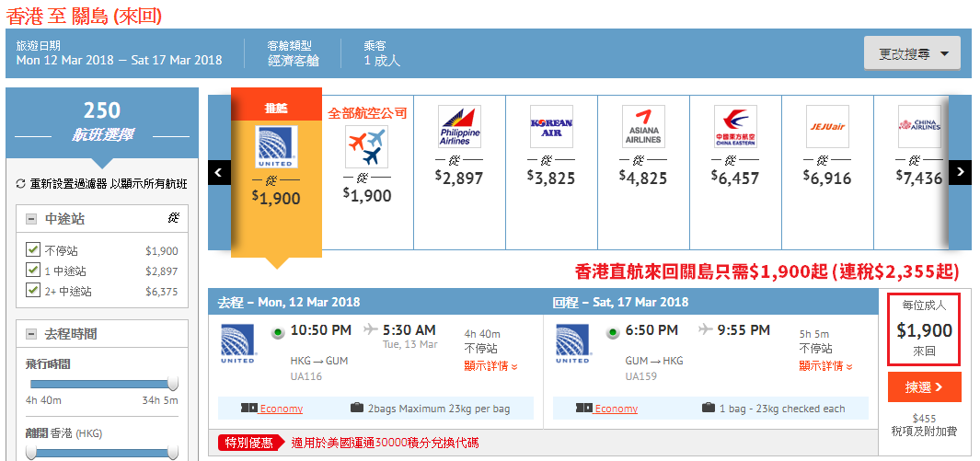Viewport: 980px width, 461px height.
Task: Open the 更改搜尋 dropdown
Action: pyautogui.click(x=915, y=53)
